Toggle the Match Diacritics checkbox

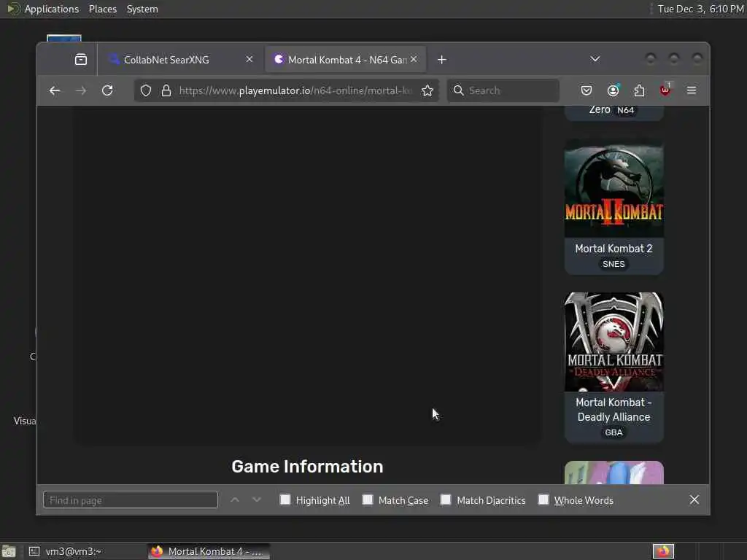point(446,499)
